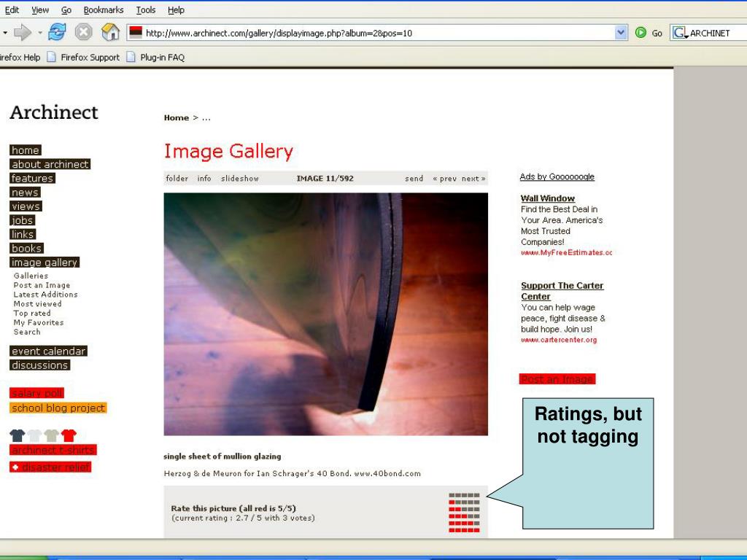Viewport: 747px width, 560px height.
Task: Start the slideshow
Action: click(x=239, y=179)
